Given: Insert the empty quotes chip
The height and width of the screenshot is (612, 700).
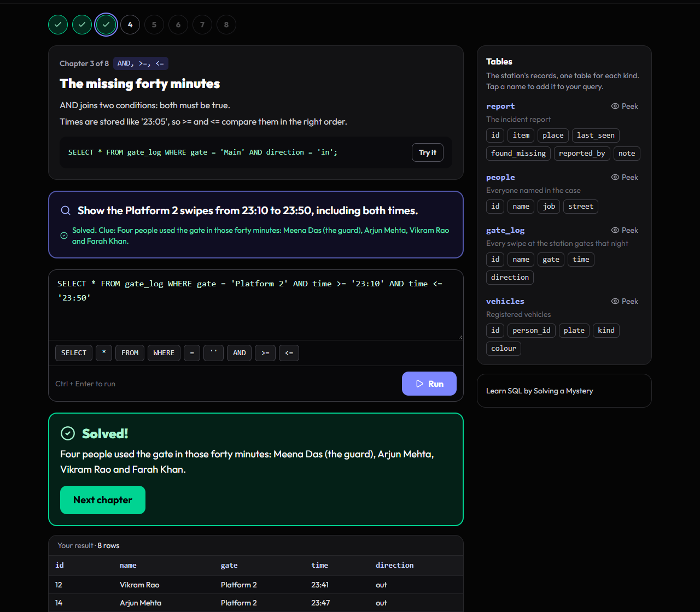Looking at the screenshot, I should tap(214, 353).
